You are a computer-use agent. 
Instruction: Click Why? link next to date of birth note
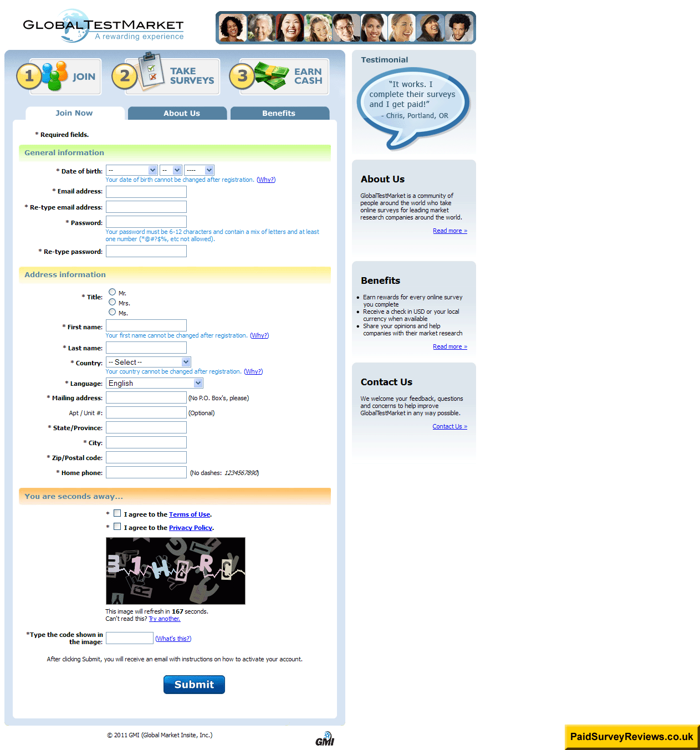pyautogui.click(x=266, y=180)
